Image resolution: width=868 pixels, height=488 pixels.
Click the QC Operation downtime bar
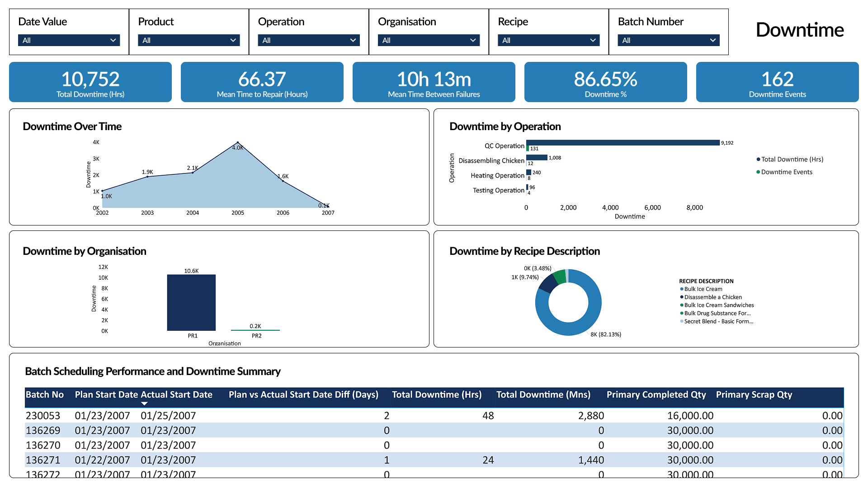coord(623,143)
